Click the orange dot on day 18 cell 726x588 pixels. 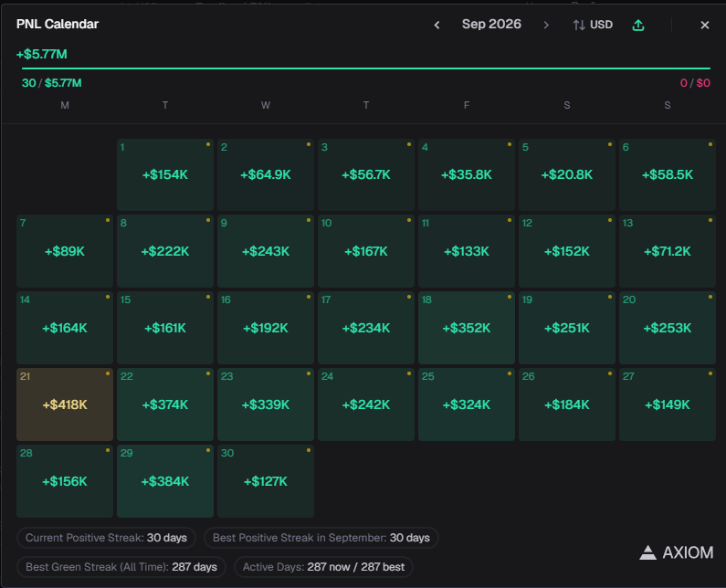click(510, 297)
